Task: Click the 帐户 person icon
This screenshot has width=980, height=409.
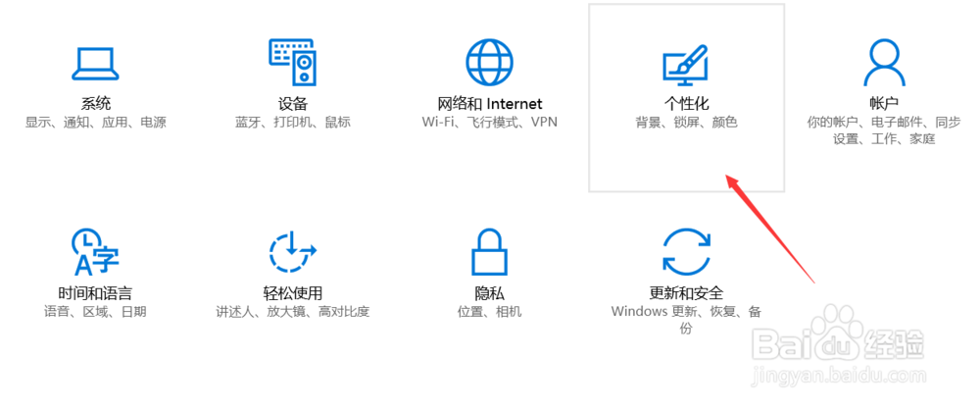Action: 884,63
